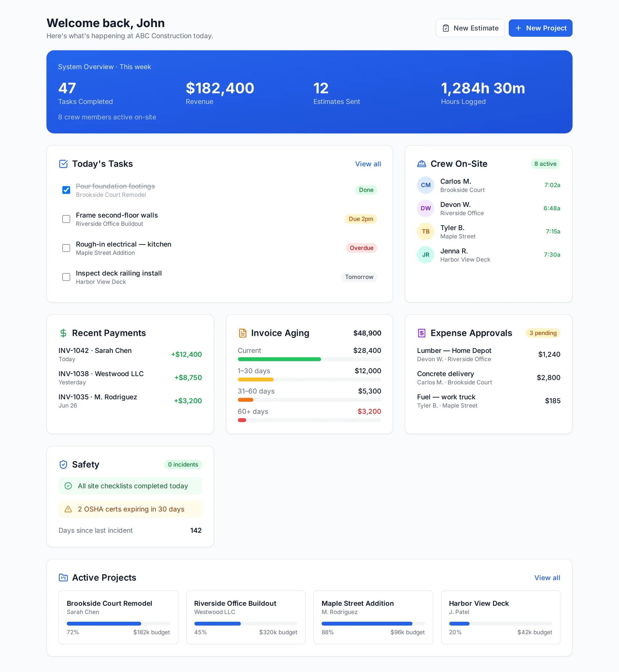The height and width of the screenshot is (672, 619).
Task: Click the 8 active badge
Action: [545, 164]
